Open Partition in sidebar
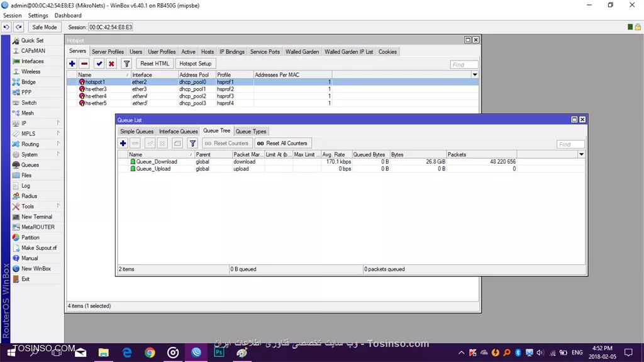 (x=30, y=237)
